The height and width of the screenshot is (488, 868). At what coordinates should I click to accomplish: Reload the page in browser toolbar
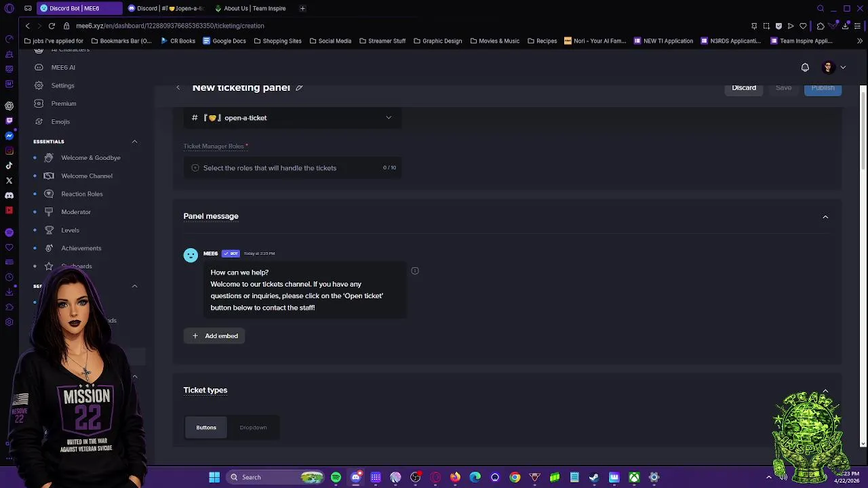(52, 26)
